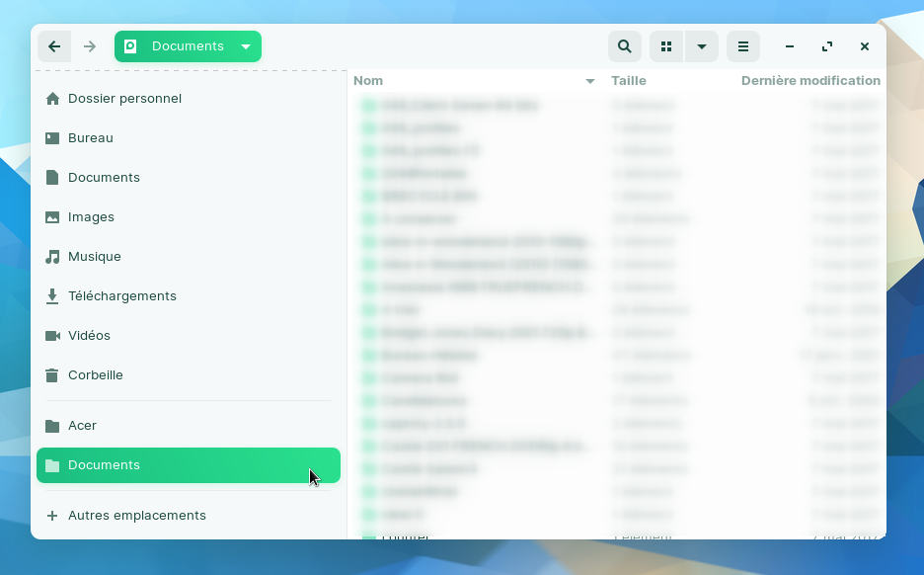The height and width of the screenshot is (575, 924).
Task: Open the Acer bookmark folder
Action: tap(82, 426)
